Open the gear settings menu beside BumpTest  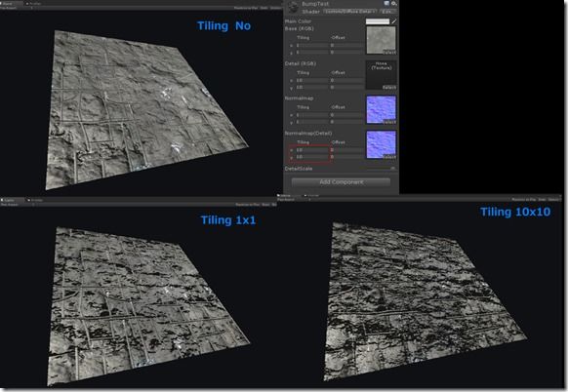tap(393, 3)
